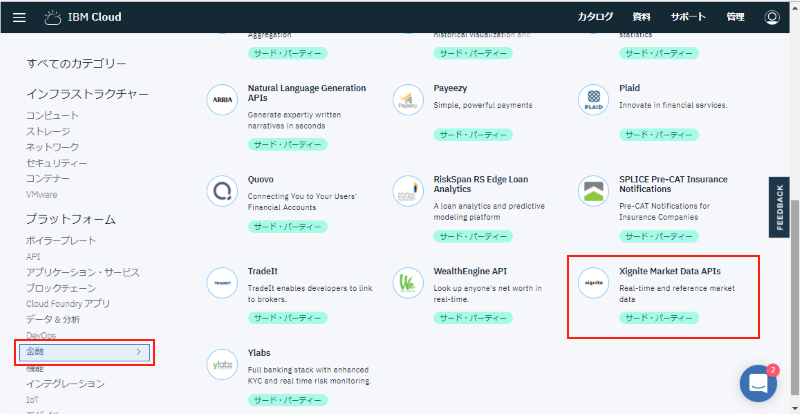800x414 pixels.
Task: Select the コンテナー category
Action: tap(48, 179)
